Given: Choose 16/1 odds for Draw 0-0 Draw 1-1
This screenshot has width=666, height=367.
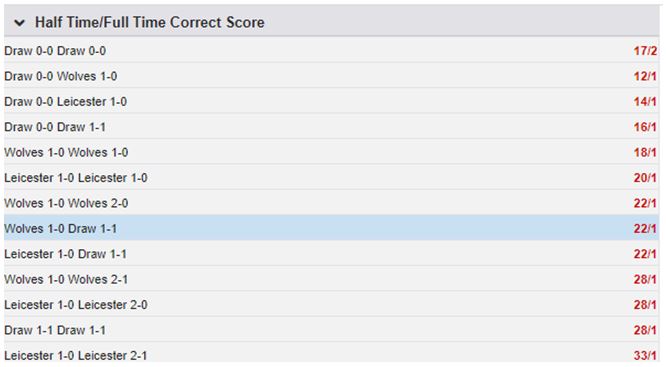Looking at the screenshot, I should click(x=645, y=127).
